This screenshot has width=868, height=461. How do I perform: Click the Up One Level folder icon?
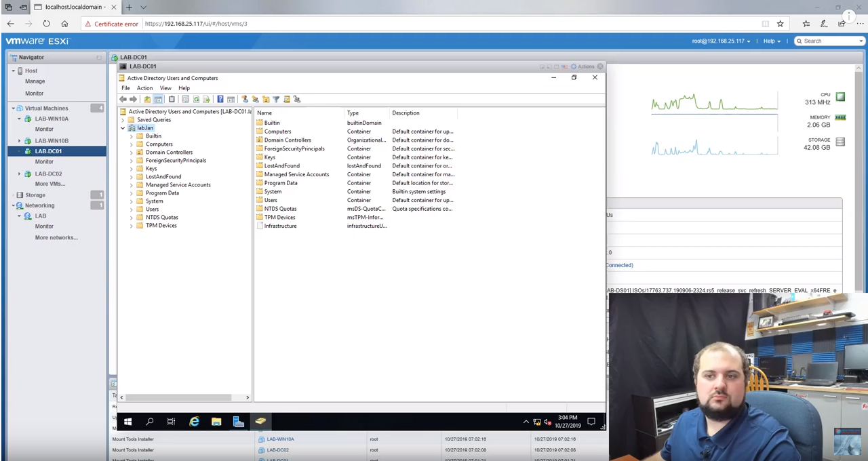(147, 99)
